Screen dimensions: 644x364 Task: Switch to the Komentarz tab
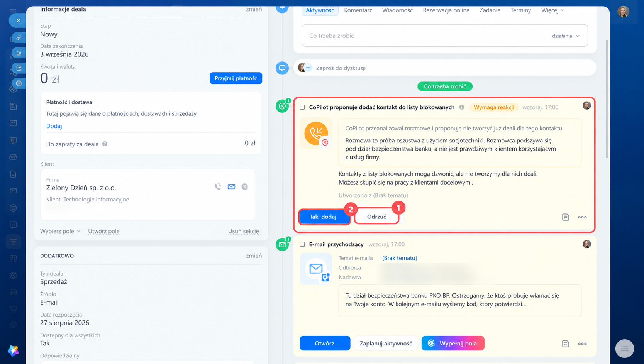358,10
